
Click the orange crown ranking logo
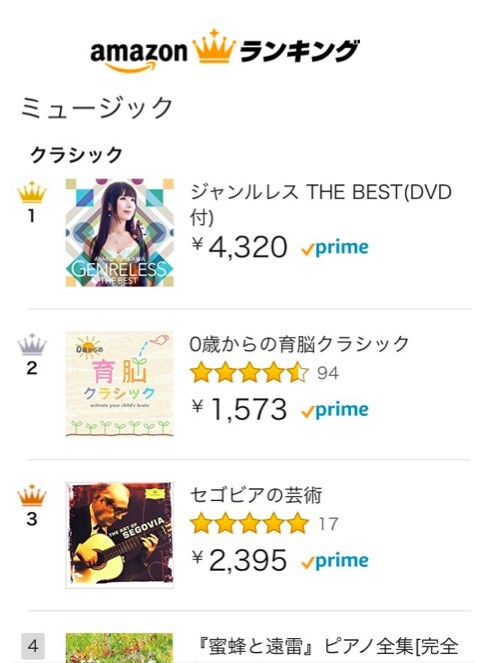(x=214, y=46)
